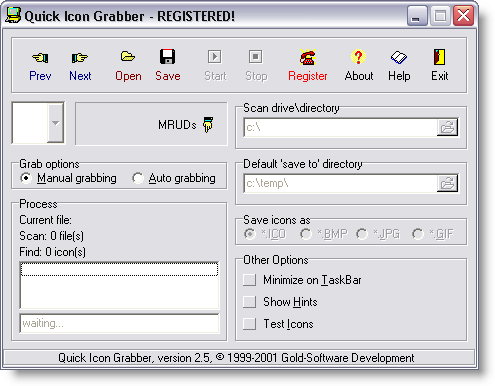Choose the *.BMP save format
The height and width of the screenshot is (386, 495).
tap(306, 234)
